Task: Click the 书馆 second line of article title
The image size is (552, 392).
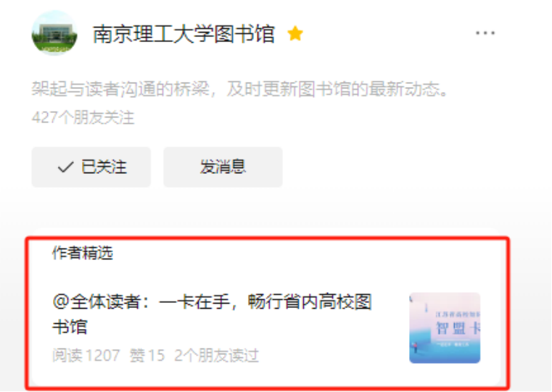Action: click(70, 327)
